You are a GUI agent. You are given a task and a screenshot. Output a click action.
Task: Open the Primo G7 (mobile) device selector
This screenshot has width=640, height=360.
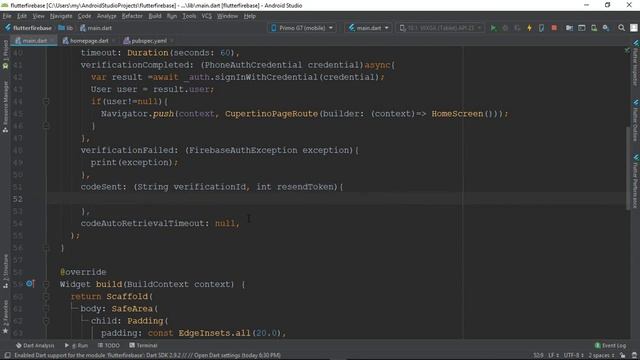pyautogui.click(x=303, y=28)
